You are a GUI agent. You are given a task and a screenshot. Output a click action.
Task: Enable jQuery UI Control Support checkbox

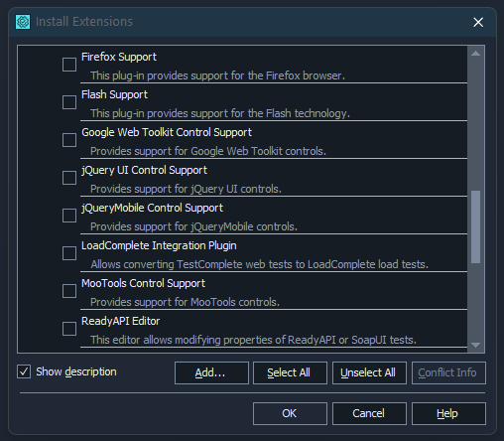pyautogui.click(x=69, y=178)
